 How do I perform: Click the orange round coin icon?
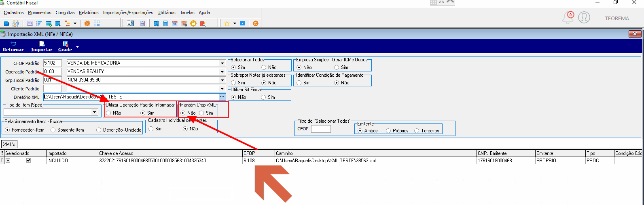pyautogui.click(x=87, y=23)
